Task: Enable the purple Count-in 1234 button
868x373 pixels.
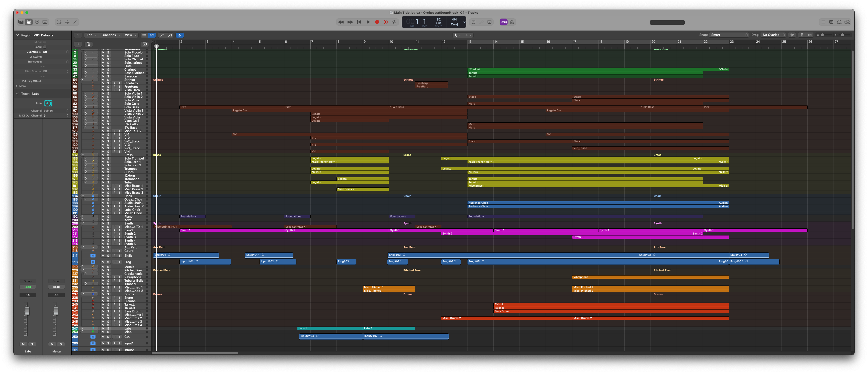Action: click(503, 22)
